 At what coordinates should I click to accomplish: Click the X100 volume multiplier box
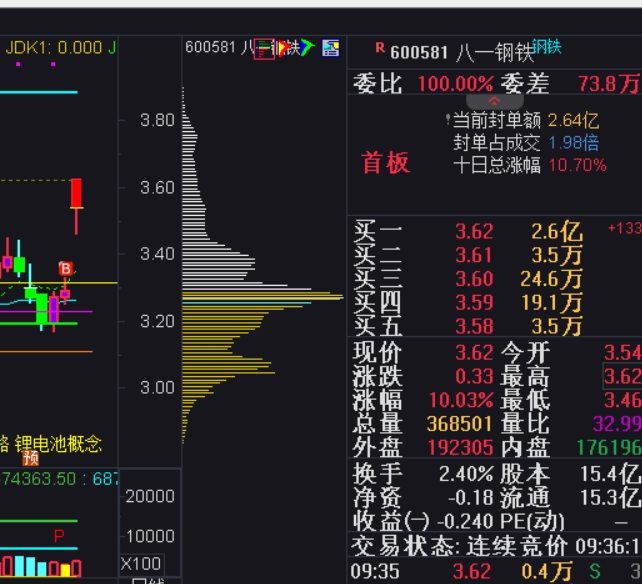(x=141, y=564)
